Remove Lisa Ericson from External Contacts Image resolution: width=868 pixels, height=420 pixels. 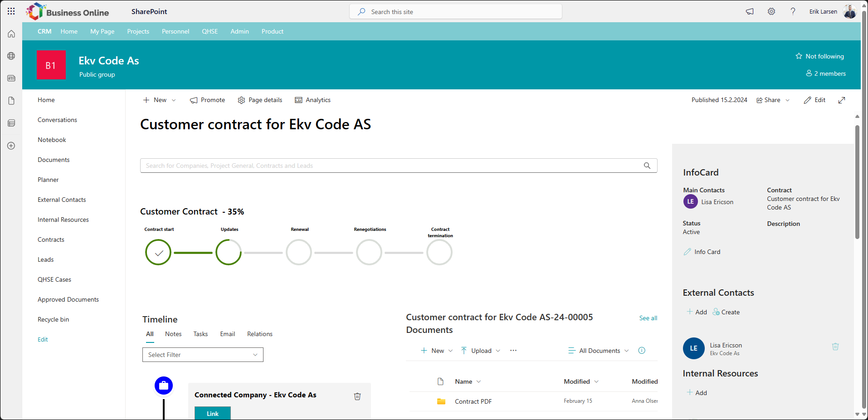coord(835,347)
